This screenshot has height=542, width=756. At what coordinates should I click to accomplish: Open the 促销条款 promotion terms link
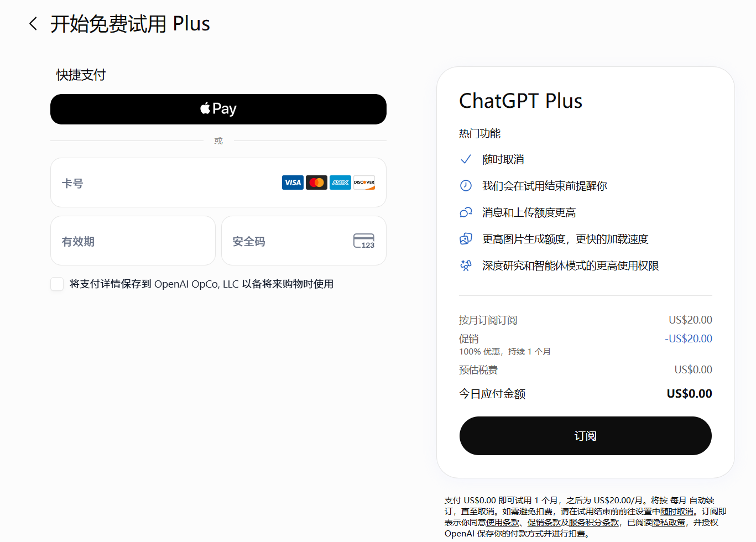coord(544,523)
